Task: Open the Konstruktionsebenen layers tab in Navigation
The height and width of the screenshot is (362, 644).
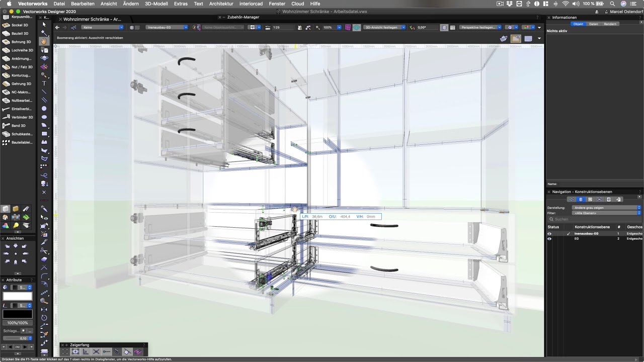Action: click(x=581, y=200)
